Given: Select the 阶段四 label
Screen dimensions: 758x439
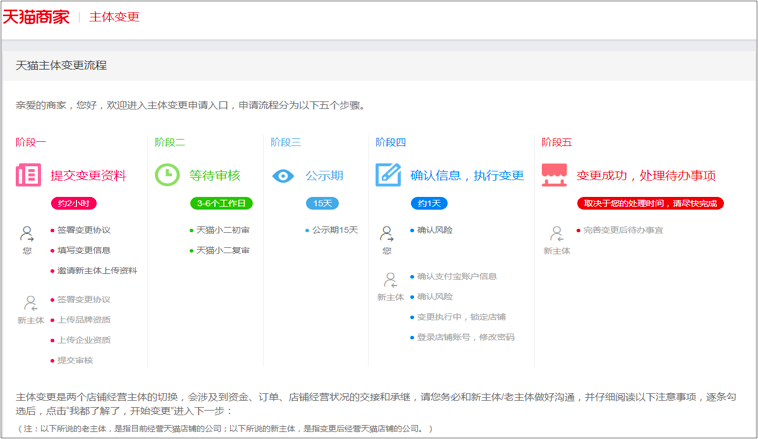Looking at the screenshot, I should pyautogui.click(x=391, y=142).
